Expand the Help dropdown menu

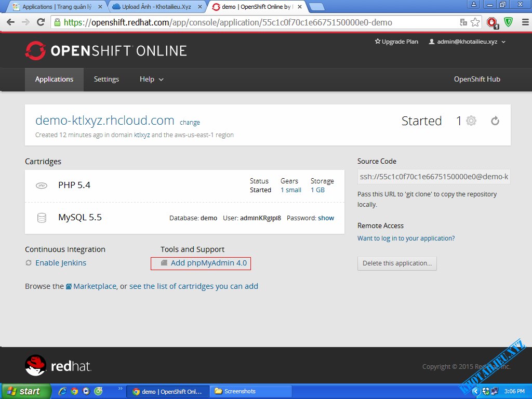pos(151,79)
